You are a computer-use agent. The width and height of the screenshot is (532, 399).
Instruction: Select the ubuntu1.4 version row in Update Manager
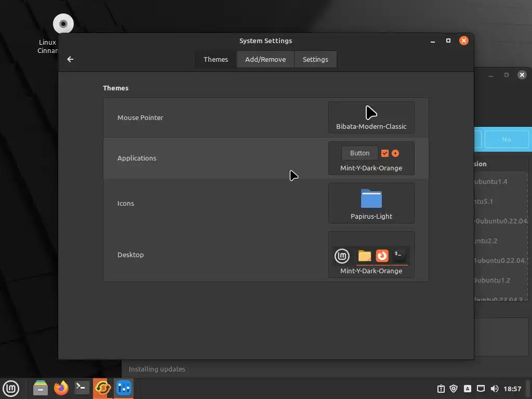(x=501, y=181)
